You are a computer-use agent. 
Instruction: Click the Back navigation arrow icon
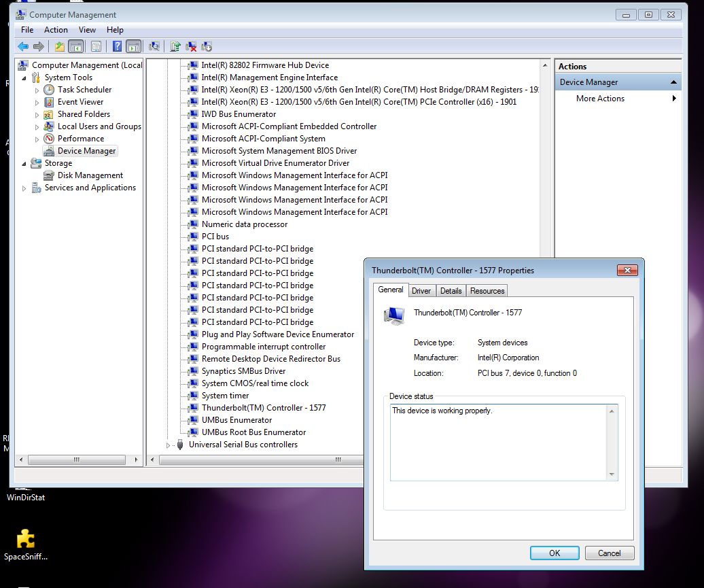(x=22, y=46)
